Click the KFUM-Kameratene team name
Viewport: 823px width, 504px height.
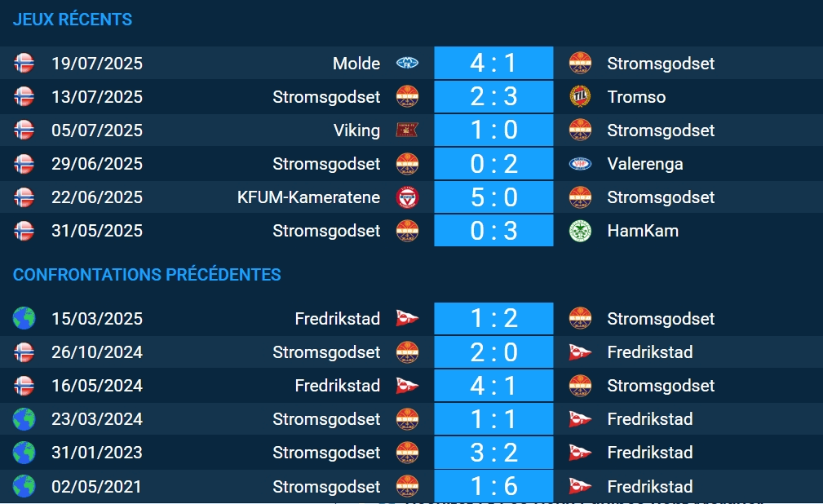tap(309, 197)
